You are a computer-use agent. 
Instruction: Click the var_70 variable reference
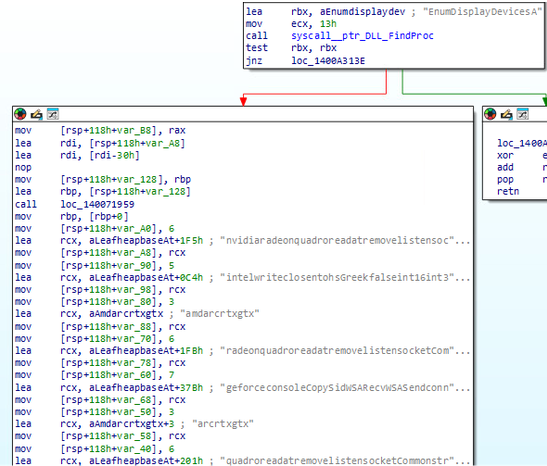tap(137, 339)
